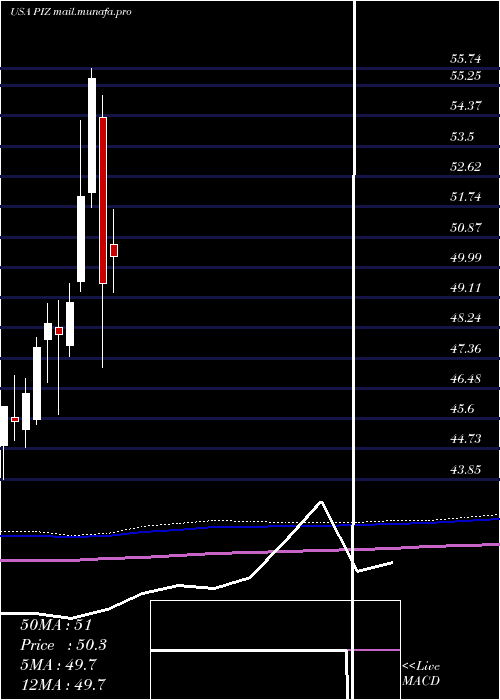The image size is (500, 700).
Task: Click the 45.6 price axis label
Action: point(462,409)
